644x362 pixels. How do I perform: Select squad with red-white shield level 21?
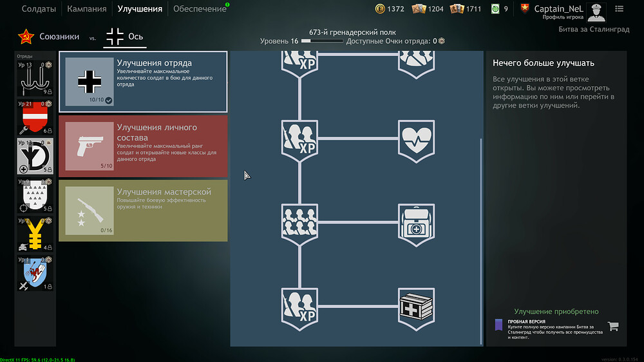pyautogui.click(x=35, y=117)
